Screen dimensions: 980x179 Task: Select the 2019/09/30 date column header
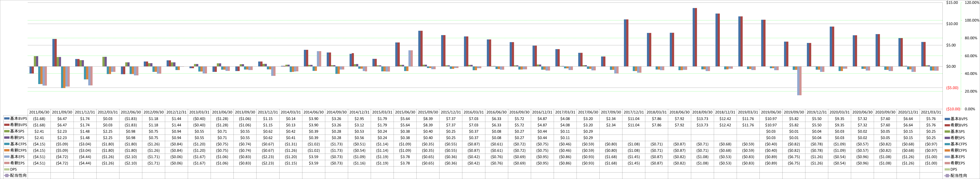click(794, 112)
